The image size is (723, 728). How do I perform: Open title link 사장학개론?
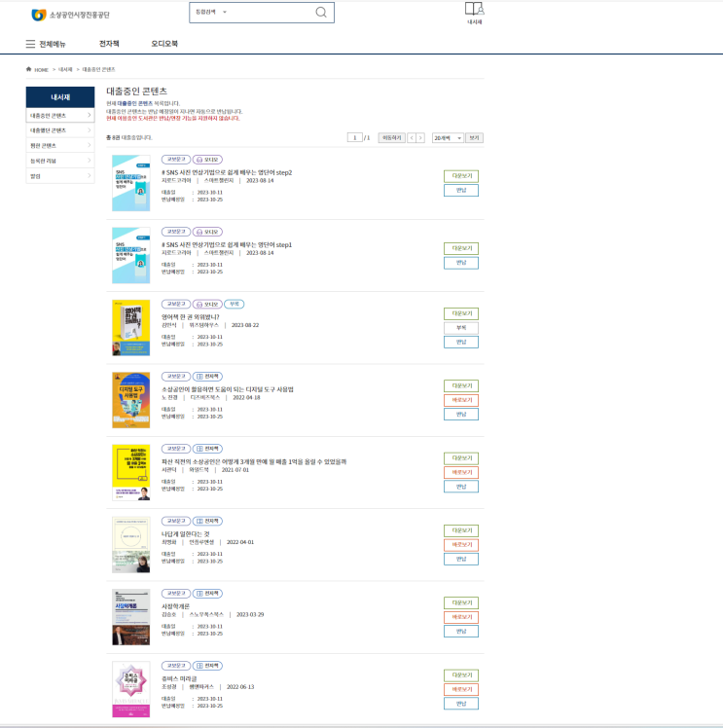[x=175, y=606]
